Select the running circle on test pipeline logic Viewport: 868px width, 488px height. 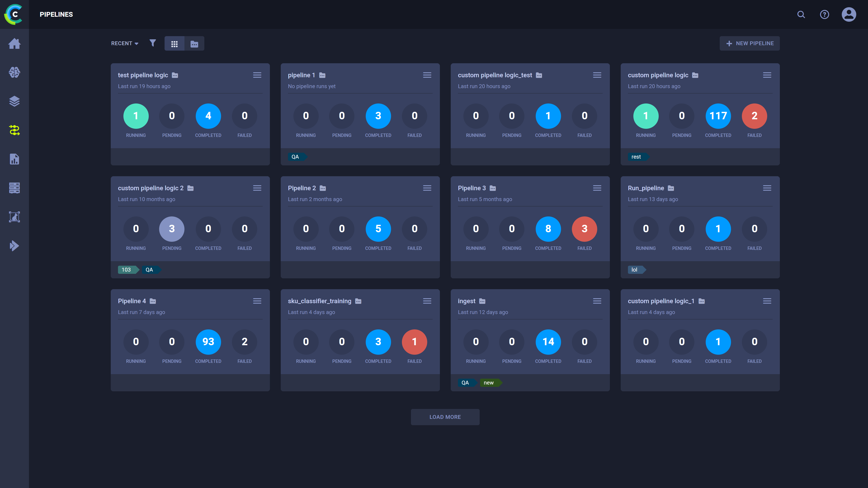coord(136,116)
